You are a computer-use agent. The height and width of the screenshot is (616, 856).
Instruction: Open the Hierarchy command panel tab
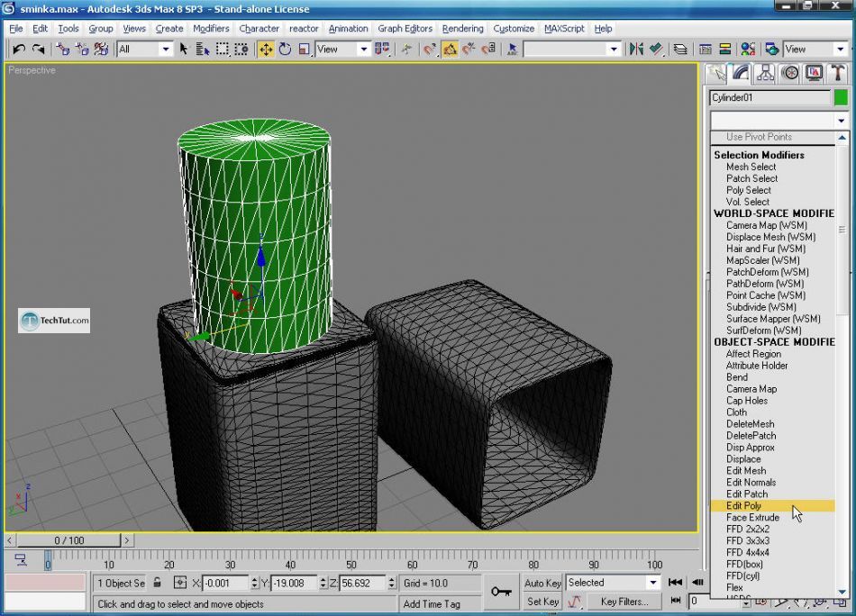(x=766, y=73)
